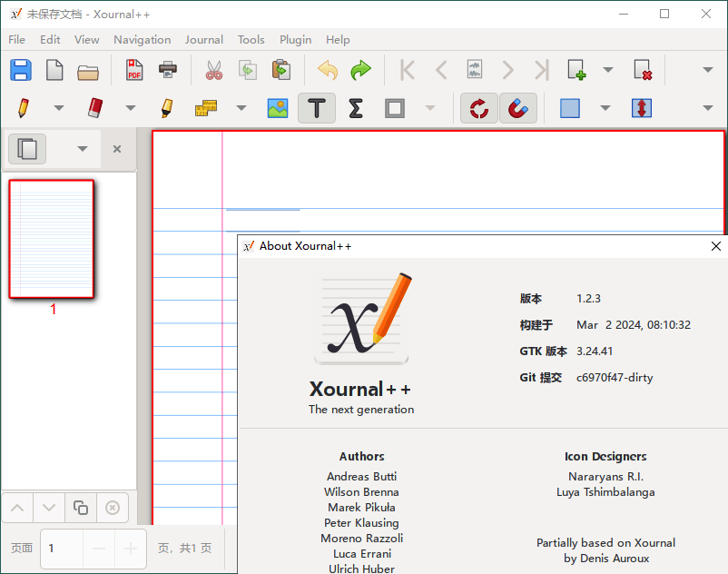Expand the Pen tool options dropdown
The image size is (728, 574).
pos(59,108)
